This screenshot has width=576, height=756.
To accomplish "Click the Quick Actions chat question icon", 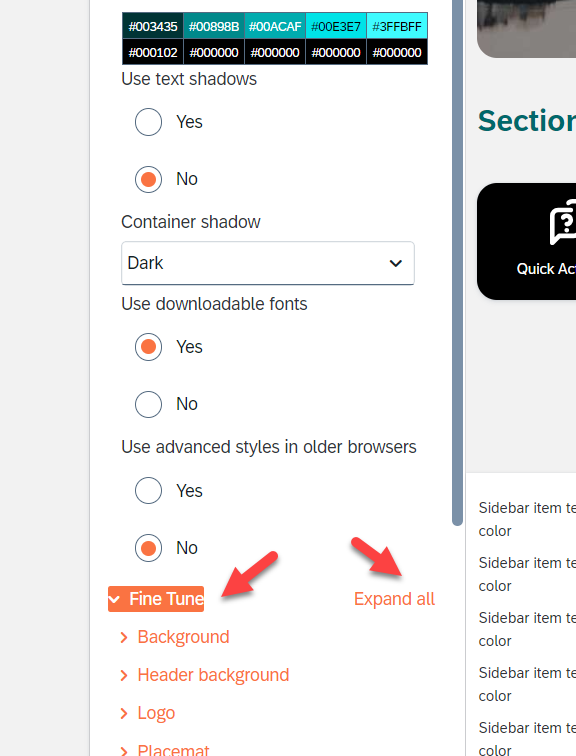I will tap(563, 222).
